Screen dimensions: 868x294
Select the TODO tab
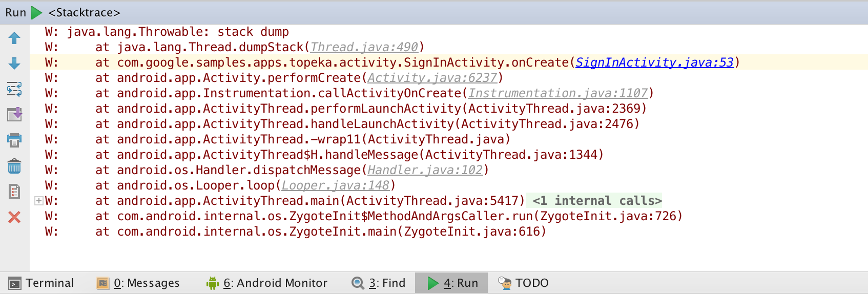(524, 283)
